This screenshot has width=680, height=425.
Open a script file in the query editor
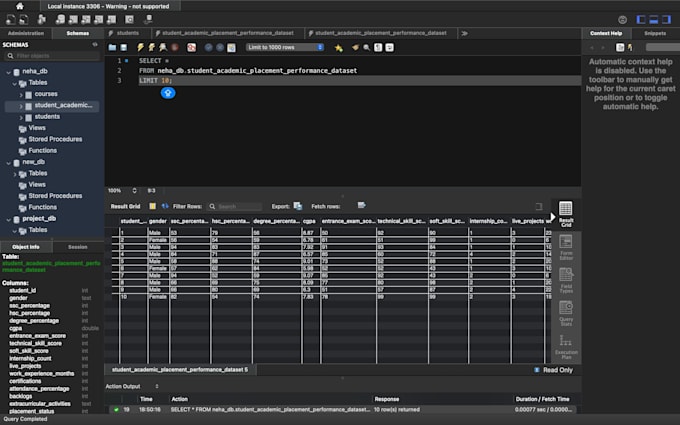(112, 47)
